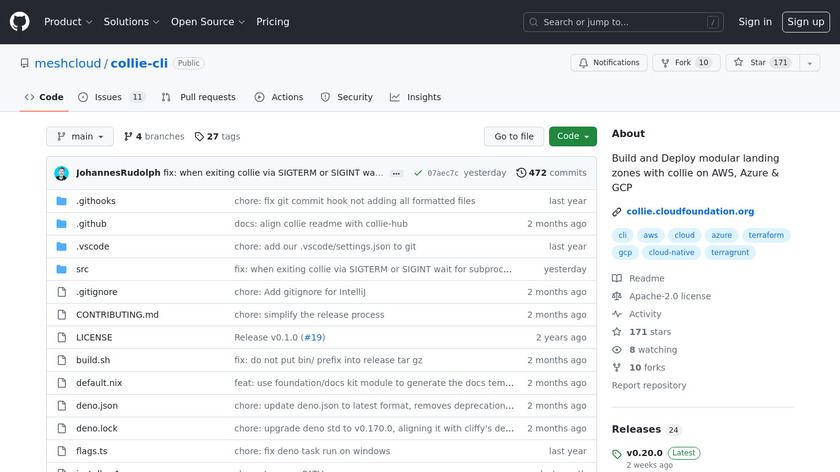
Task: Click the terragrunt topic tag
Action: [x=730, y=252]
